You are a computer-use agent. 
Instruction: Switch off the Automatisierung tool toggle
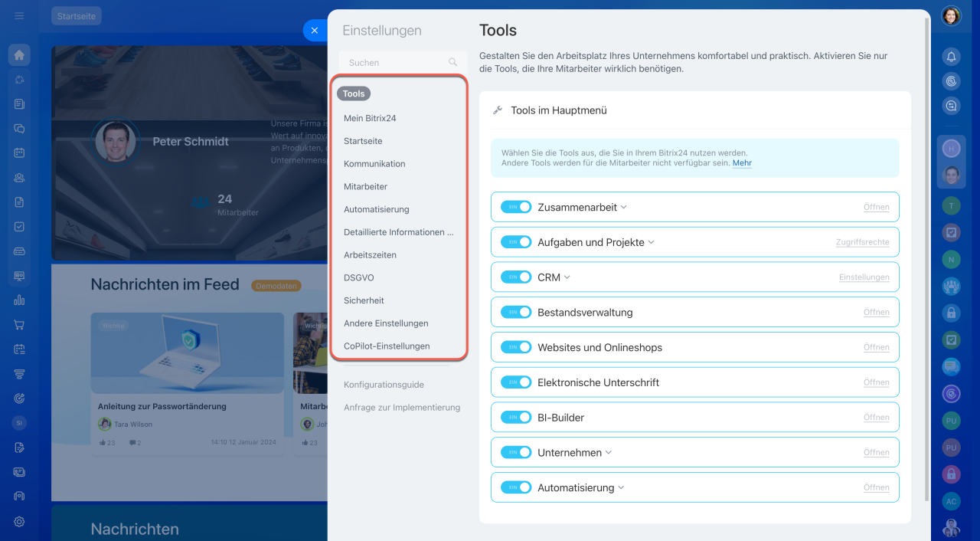tap(516, 487)
